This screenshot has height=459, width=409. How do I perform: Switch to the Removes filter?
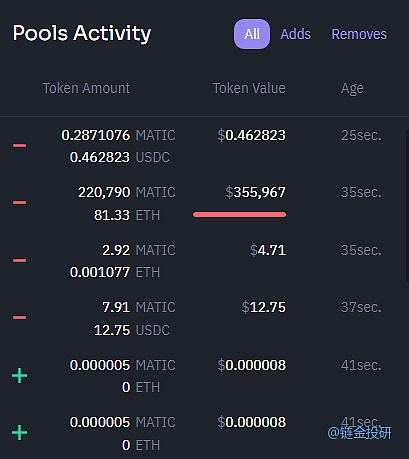[359, 34]
